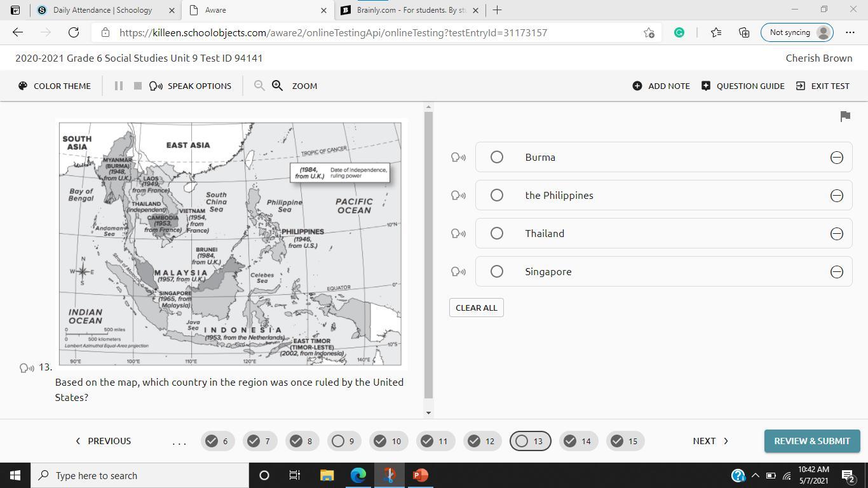Viewport: 868px width, 488px height.
Task: Read aloud the Burma answer
Action: [458, 158]
